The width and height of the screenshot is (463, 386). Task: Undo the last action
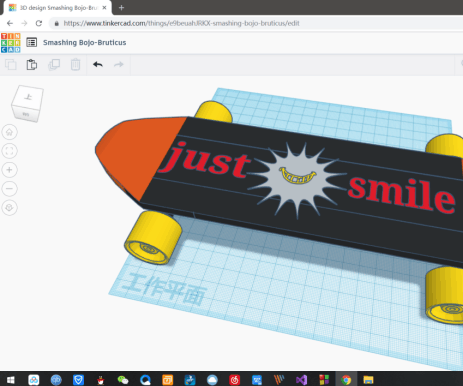tap(98, 64)
